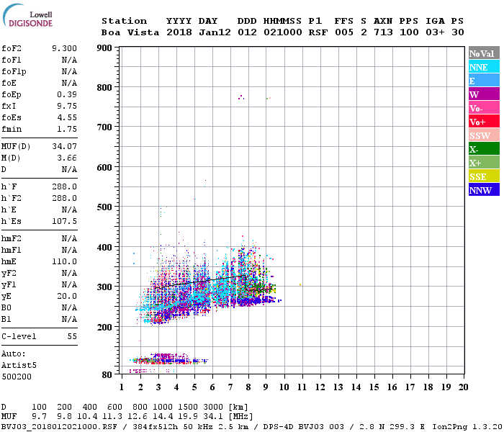Choose the W purple legend swatch
Viewport: 504px width, 432px height.
point(484,94)
